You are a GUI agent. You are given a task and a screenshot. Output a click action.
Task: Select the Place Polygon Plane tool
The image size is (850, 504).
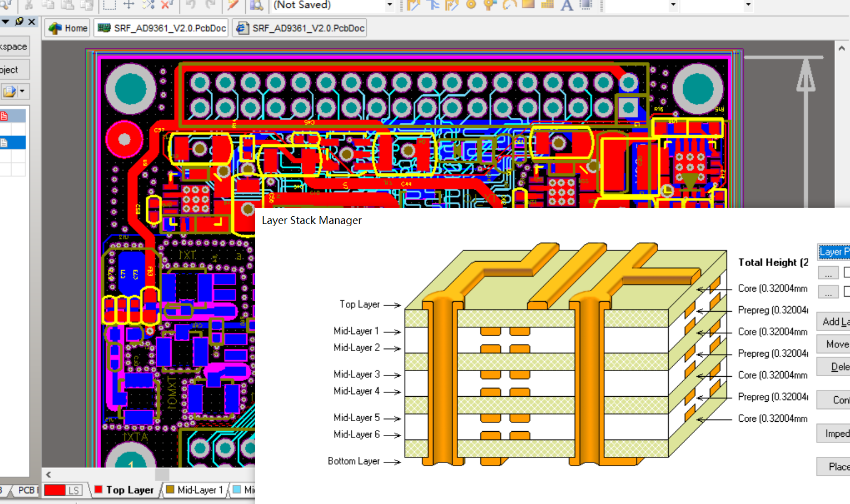click(547, 4)
